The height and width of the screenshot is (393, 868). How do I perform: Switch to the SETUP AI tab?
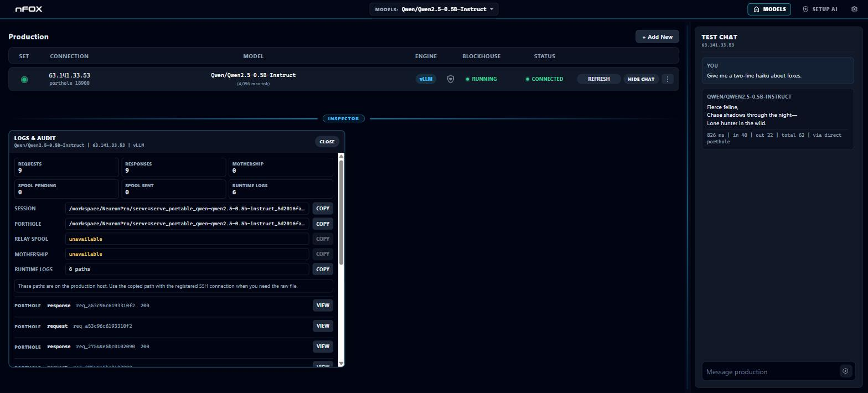[x=820, y=9]
